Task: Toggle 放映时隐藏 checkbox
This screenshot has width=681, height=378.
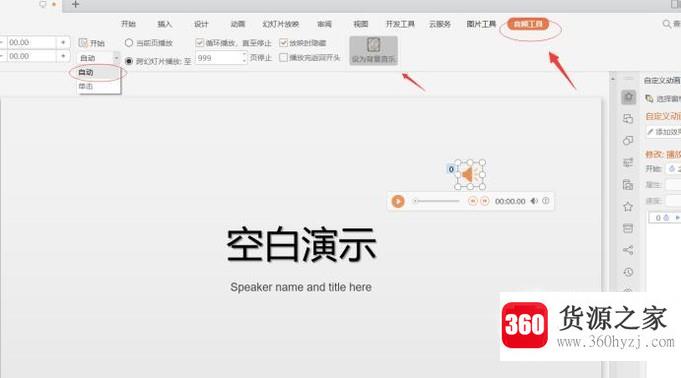Action: coord(284,43)
